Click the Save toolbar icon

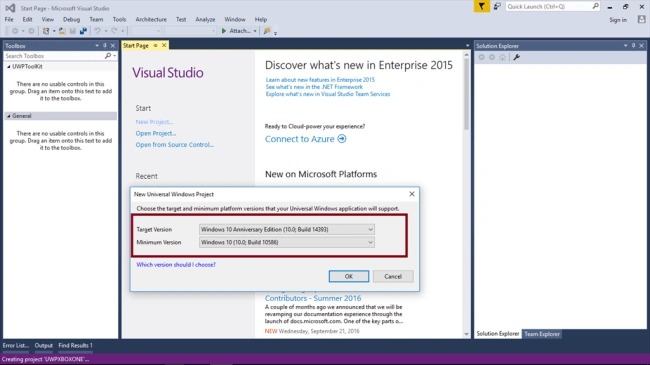pos(73,31)
